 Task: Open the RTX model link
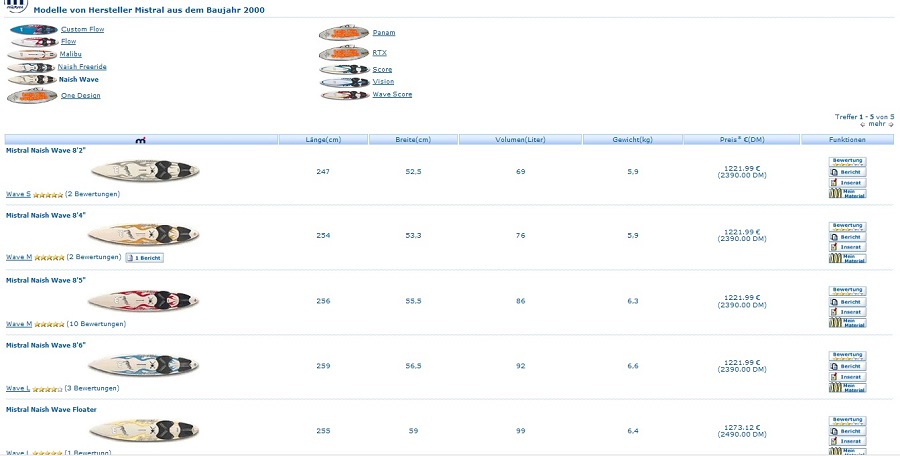(379, 53)
